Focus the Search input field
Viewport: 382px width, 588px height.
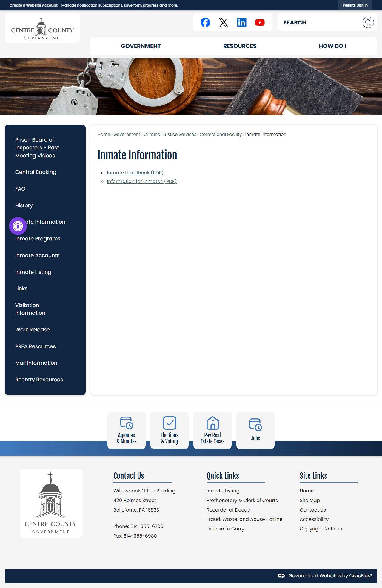[x=319, y=22]
